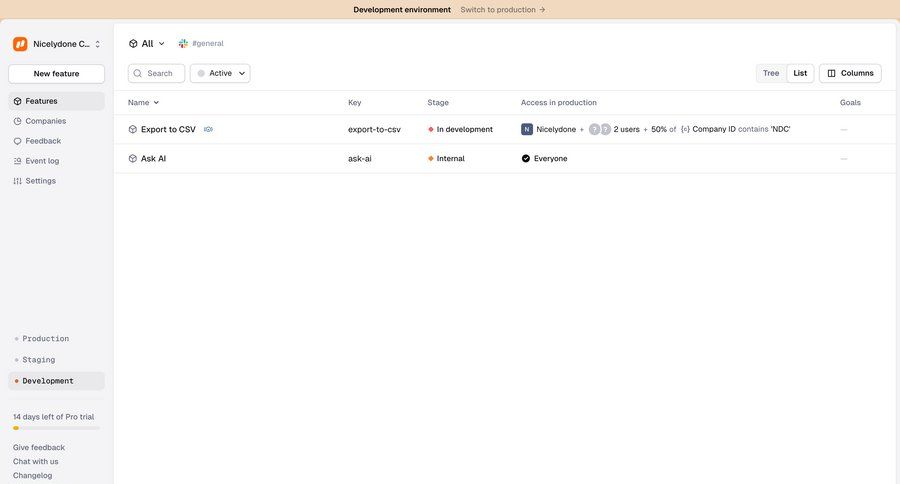Sort by the Name column header
The height and width of the screenshot is (484, 900).
tap(143, 103)
